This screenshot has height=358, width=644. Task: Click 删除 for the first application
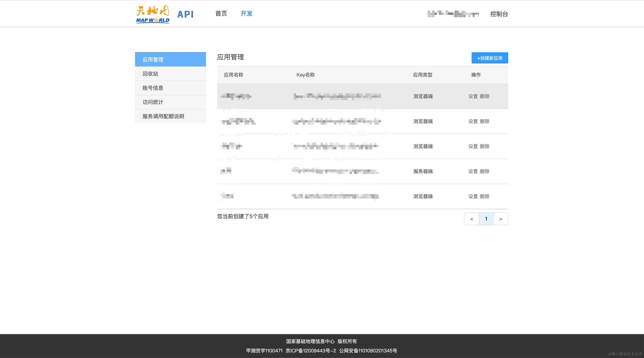pyautogui.click(x=484, y=96)
